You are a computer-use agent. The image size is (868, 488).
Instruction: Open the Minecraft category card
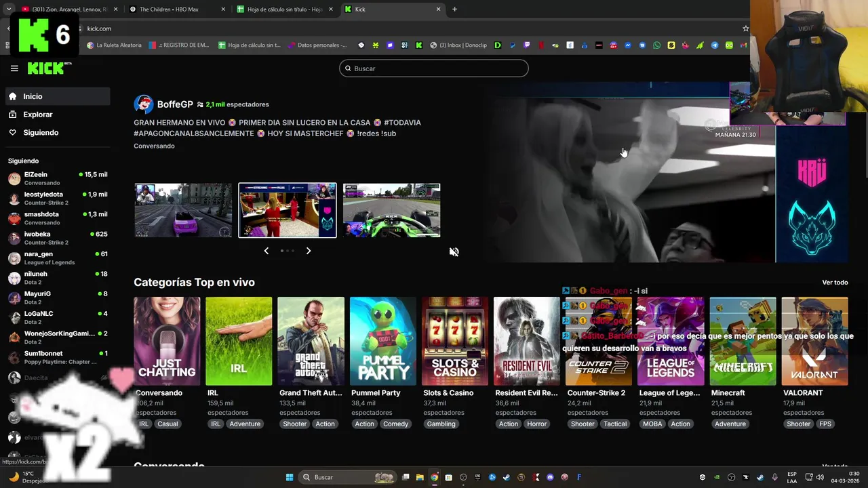[x=743, y=341]
